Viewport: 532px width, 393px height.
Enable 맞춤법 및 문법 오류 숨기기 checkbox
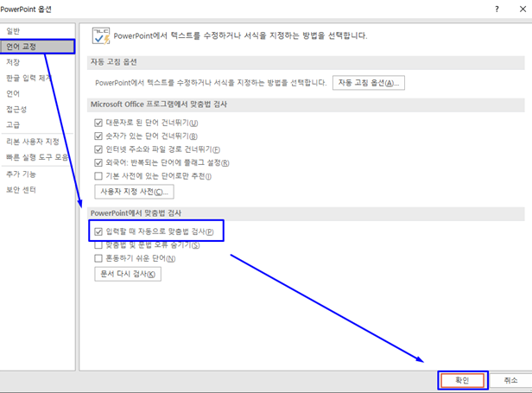pos(98,245)
